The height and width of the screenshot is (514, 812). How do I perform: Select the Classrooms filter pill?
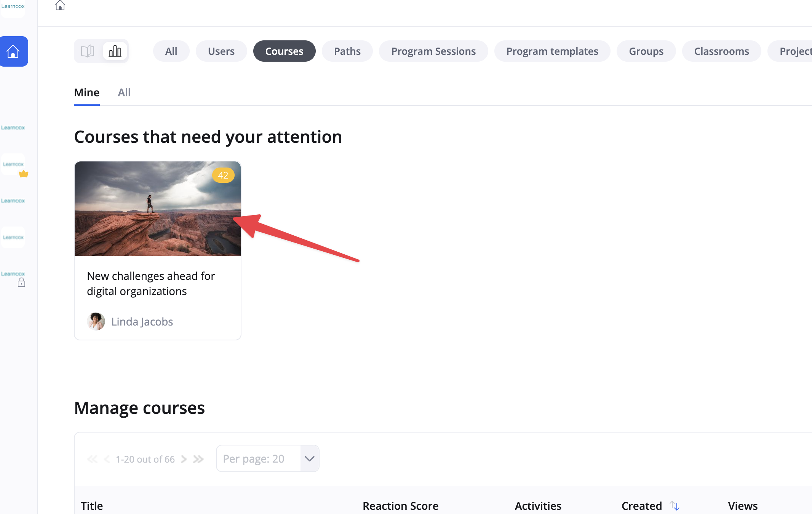coord(722,51)
